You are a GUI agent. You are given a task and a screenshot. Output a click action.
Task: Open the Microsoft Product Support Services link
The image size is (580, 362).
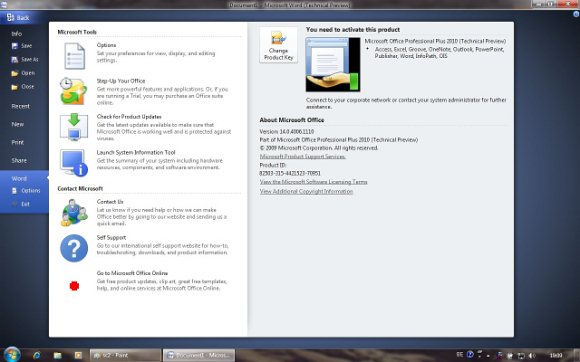[x=303, y=156]
